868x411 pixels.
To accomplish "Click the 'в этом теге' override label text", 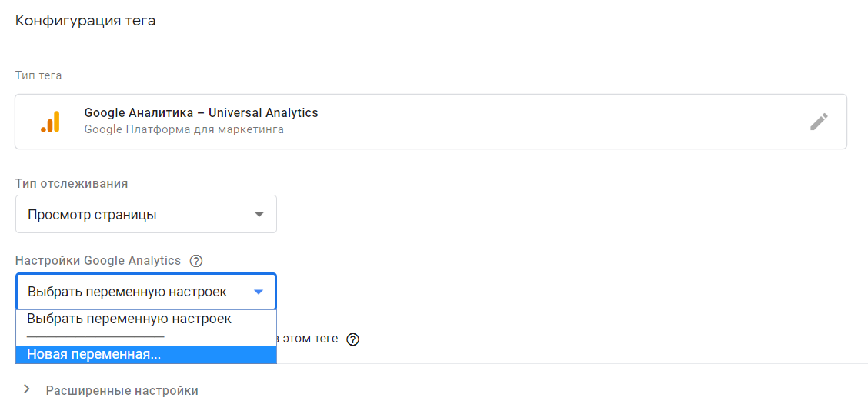I will (x=307, y=339).
